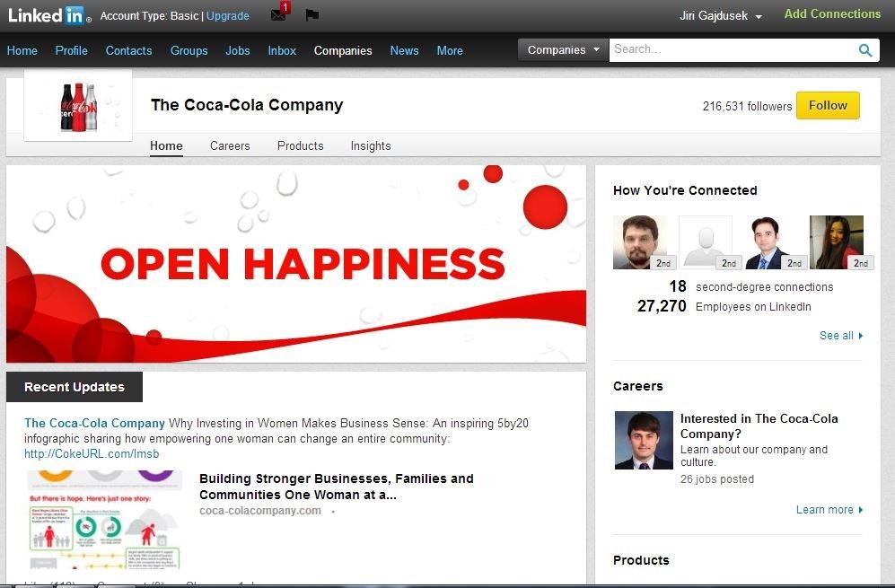The height and width of the screenshot is (588, 895).
Task: Open Companies in the navigation bar
Action: [343, 50]
